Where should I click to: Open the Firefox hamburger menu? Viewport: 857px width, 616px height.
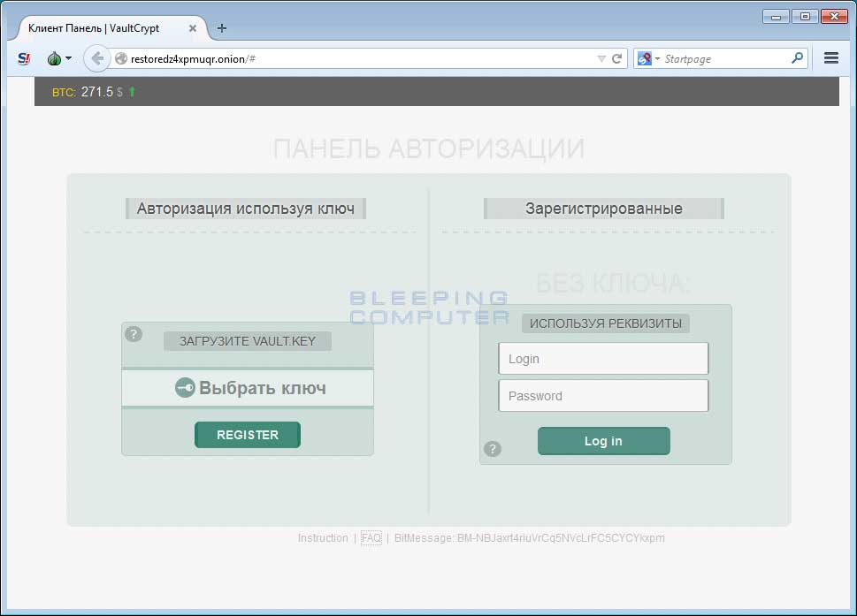(831, 57)
